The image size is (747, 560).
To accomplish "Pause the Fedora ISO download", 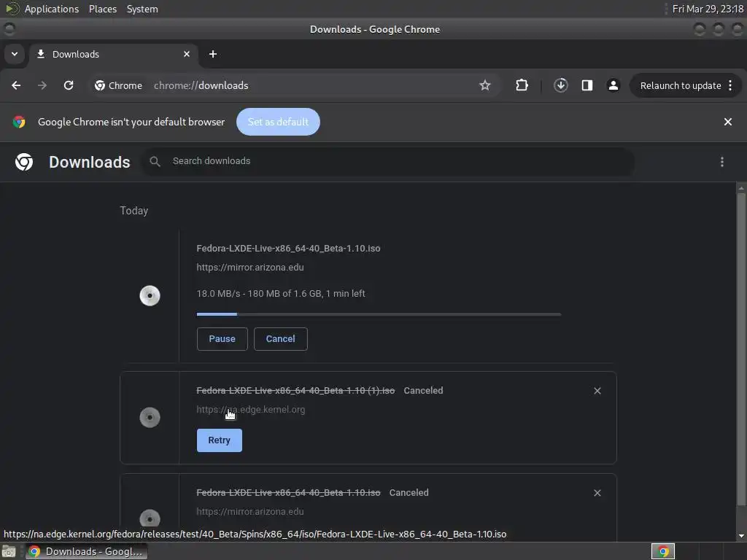I will [222, 339].
